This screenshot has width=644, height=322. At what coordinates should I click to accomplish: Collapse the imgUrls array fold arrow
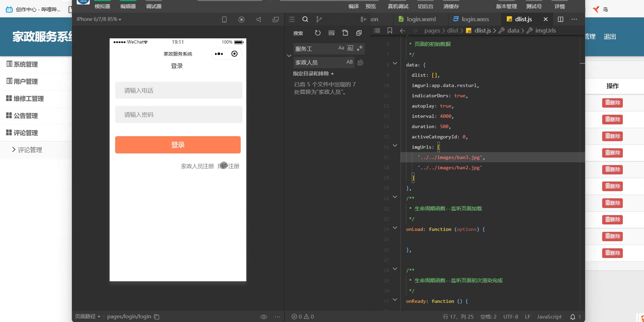point(395,146)
